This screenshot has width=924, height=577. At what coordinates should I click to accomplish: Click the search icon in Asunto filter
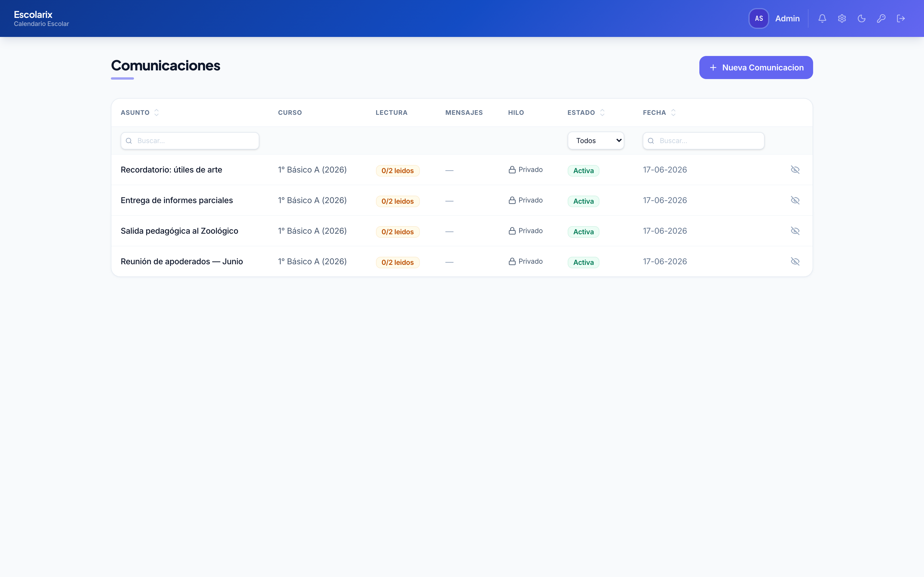(129, 141)
